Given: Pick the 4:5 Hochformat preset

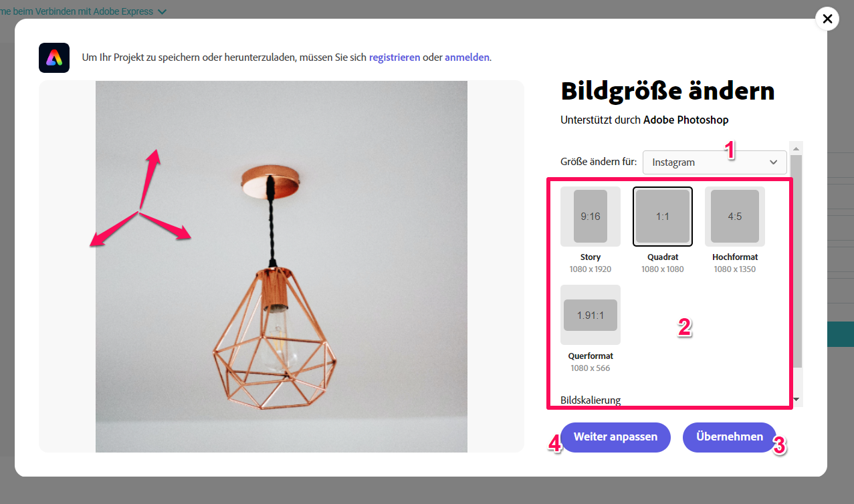Looking at the screenshot, I should click(735, 216).
